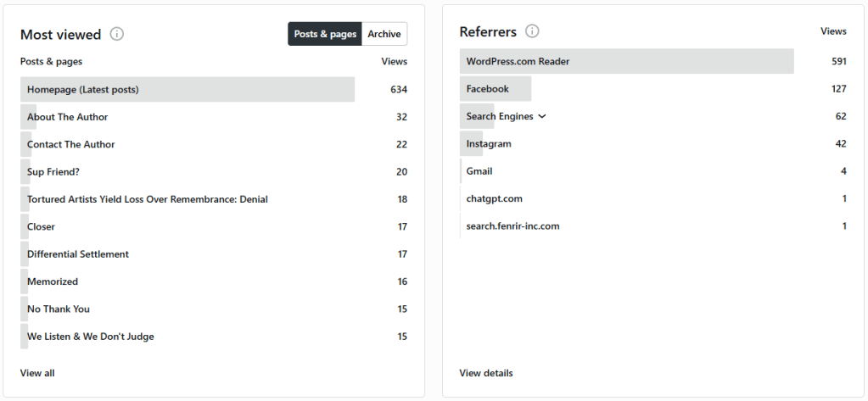The image size is (868, 401).
Task: Select Contact The Author row
Action: click(71, 144)
